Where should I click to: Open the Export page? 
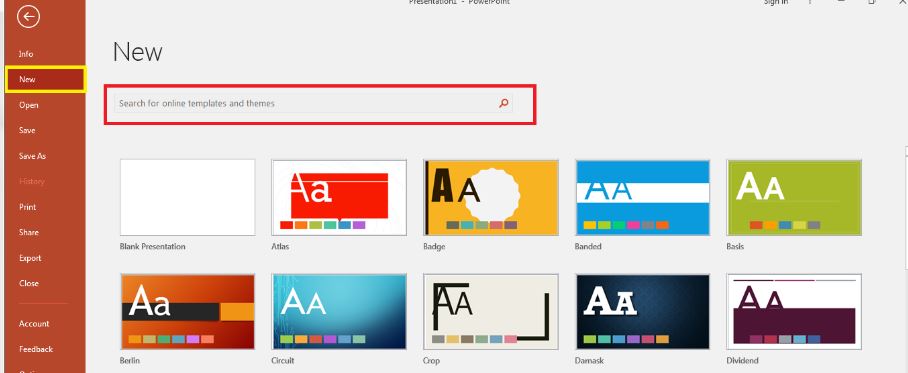[30, 258]
